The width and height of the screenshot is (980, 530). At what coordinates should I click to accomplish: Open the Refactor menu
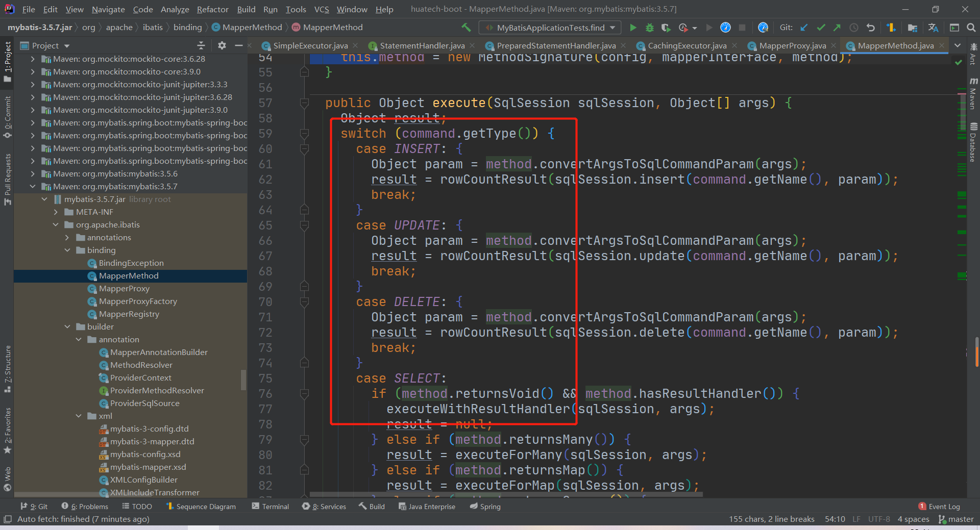click(x=212, y=9)
